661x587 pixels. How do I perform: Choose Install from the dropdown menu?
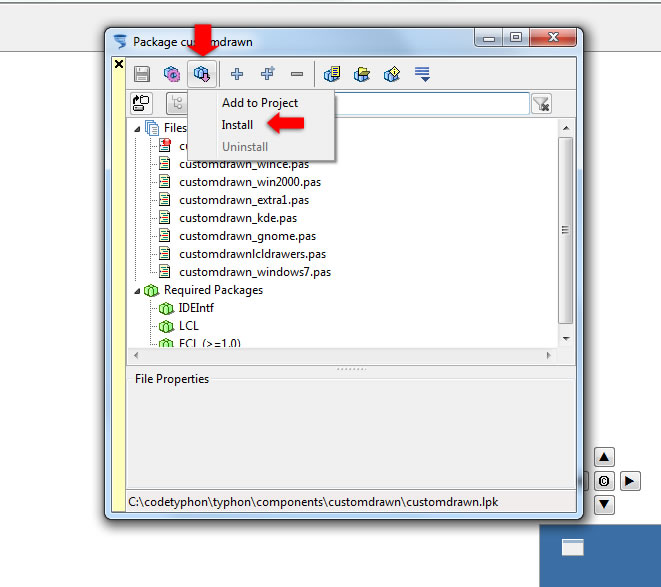point(237,125)
